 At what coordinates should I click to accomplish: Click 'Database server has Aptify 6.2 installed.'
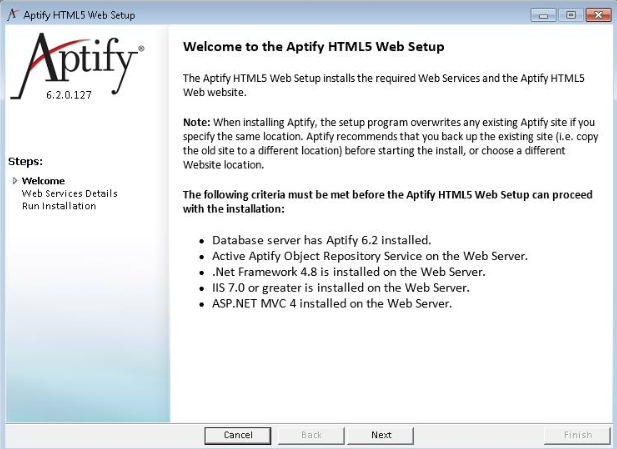[x=321, y=240]
